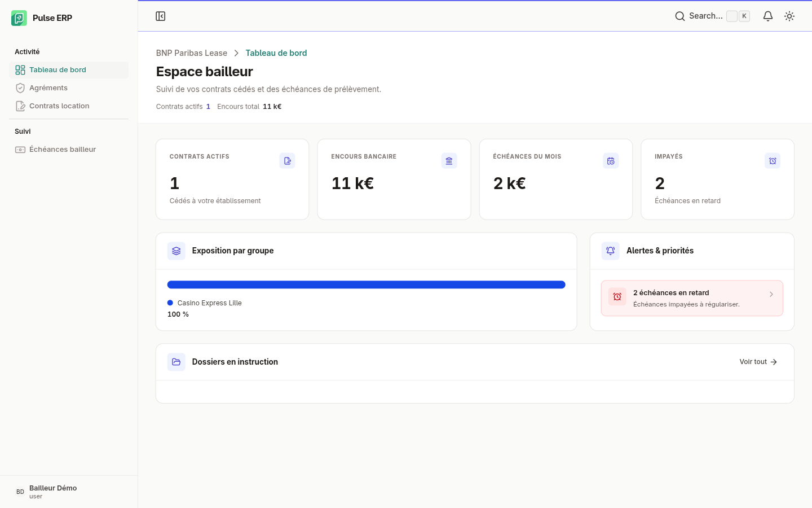Click the Alertes & priorités bell icon
The width and height of the screenshot is (812, 508).
(x=611, y=251)
